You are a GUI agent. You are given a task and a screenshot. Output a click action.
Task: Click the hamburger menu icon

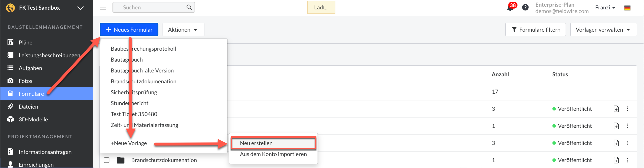(103, 7)
